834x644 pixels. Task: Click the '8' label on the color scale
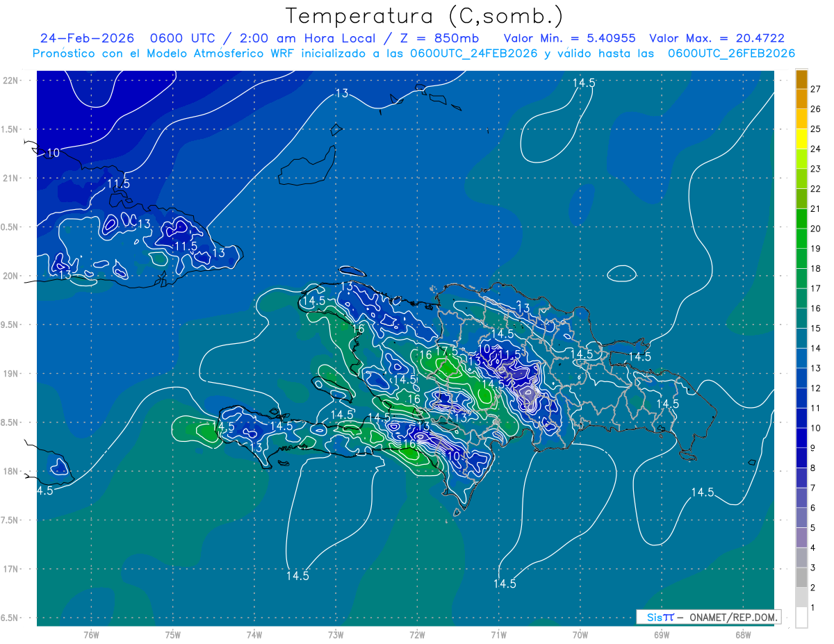813,468
